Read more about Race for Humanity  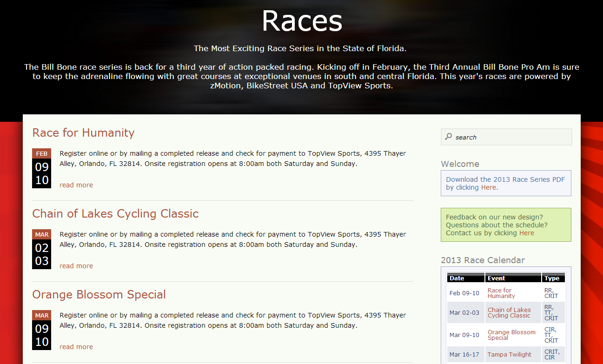(76, 185)
